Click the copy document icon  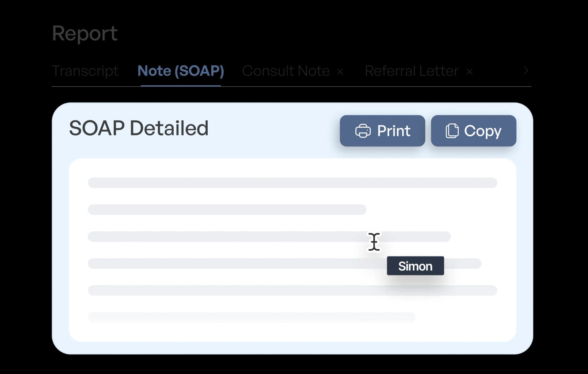click(452, 131)
